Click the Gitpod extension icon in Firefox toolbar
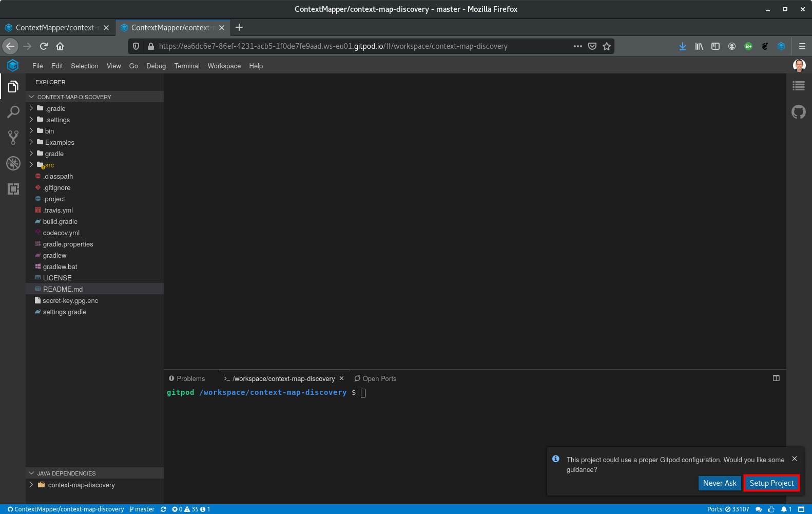 pyautogui.click(x=781, y=46)
